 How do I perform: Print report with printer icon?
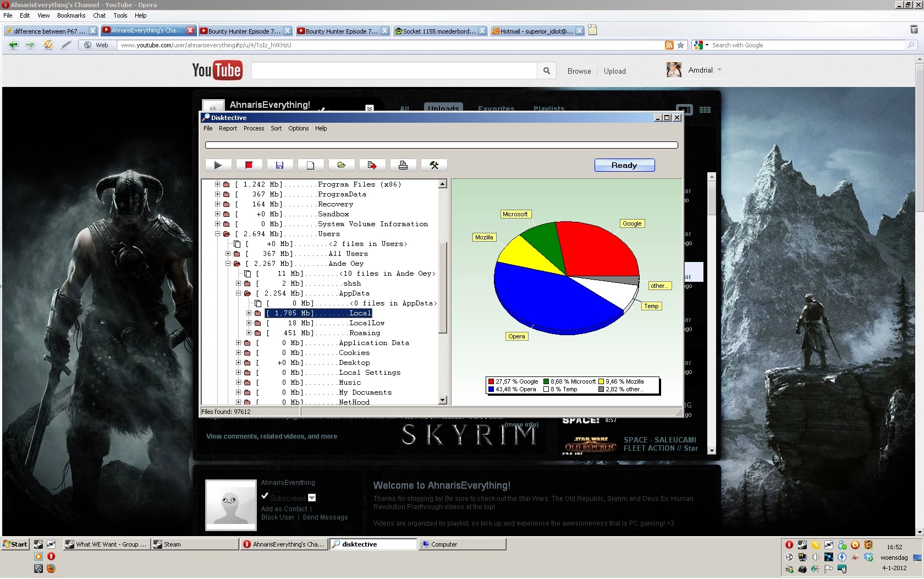[403, 165]
